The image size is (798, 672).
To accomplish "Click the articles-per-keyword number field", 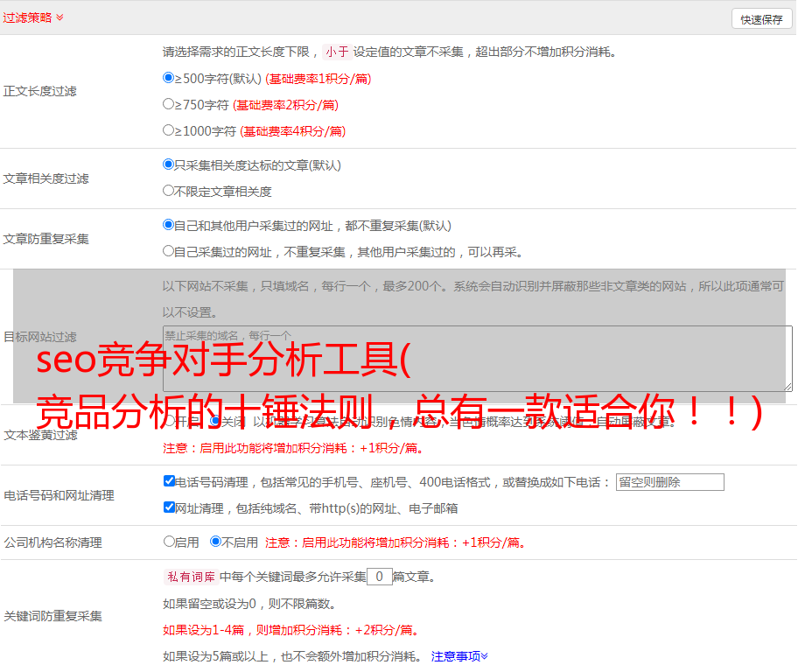I will (379, 577).
